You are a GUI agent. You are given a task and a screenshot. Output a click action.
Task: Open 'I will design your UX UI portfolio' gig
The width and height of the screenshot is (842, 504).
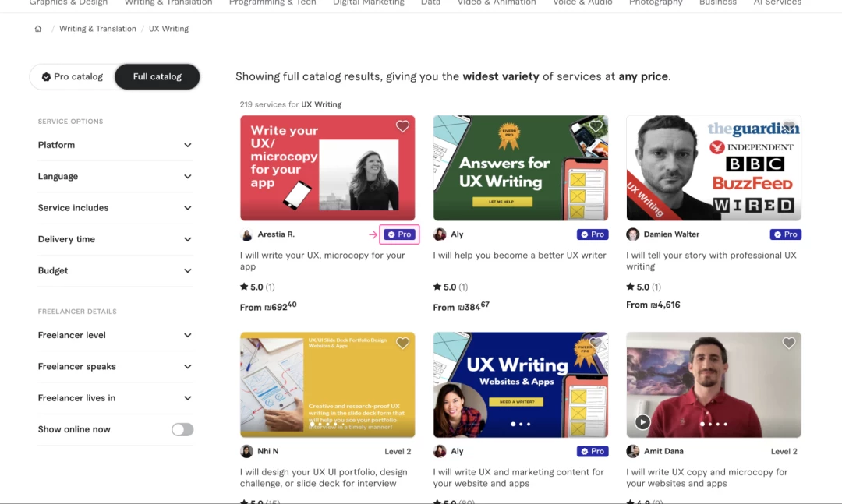tap(324, 478)
